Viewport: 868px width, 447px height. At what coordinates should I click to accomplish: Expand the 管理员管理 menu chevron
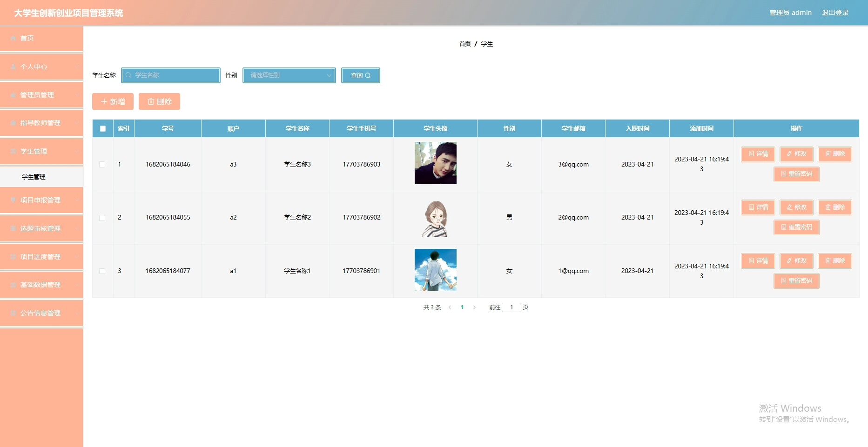pos(76,95)
